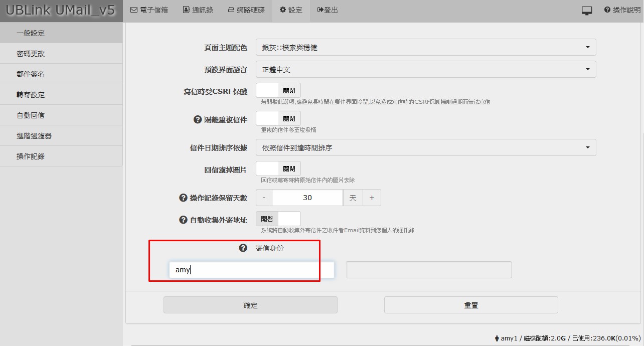644x346 pixels.
Task: Open 自動回信 settings in sidebar
Action: pyautogui.click(x=31, y=115)
